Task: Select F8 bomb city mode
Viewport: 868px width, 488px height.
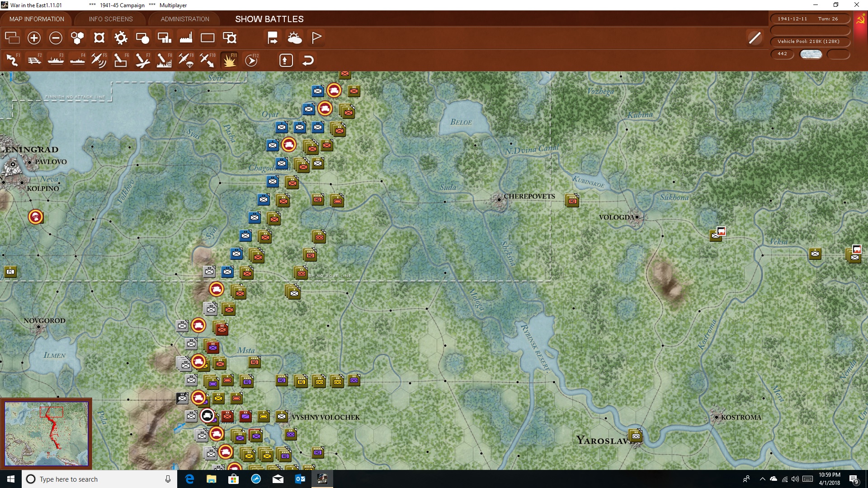Action: [164, 60]
